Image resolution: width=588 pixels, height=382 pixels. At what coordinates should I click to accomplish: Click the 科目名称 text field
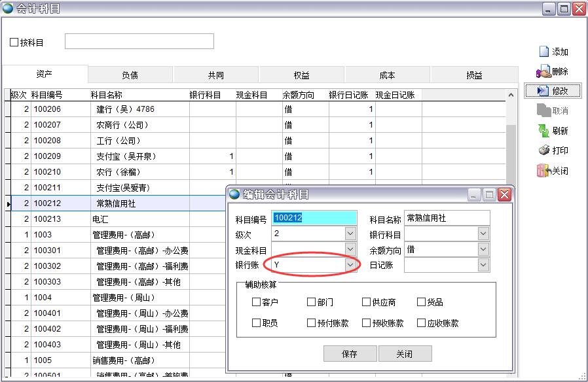(x=447, y=218)
